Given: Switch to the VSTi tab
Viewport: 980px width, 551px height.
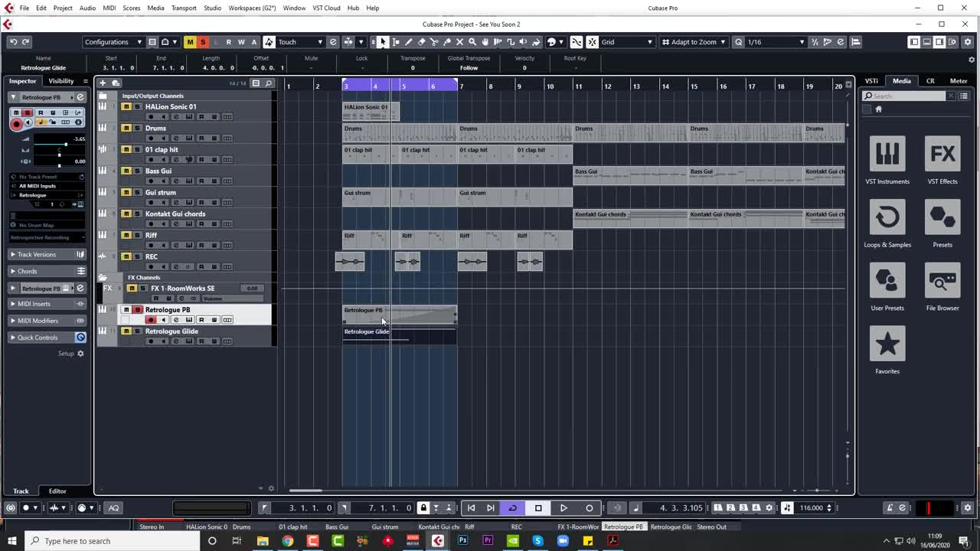Looking at the screenshot, I should [871, 81].
